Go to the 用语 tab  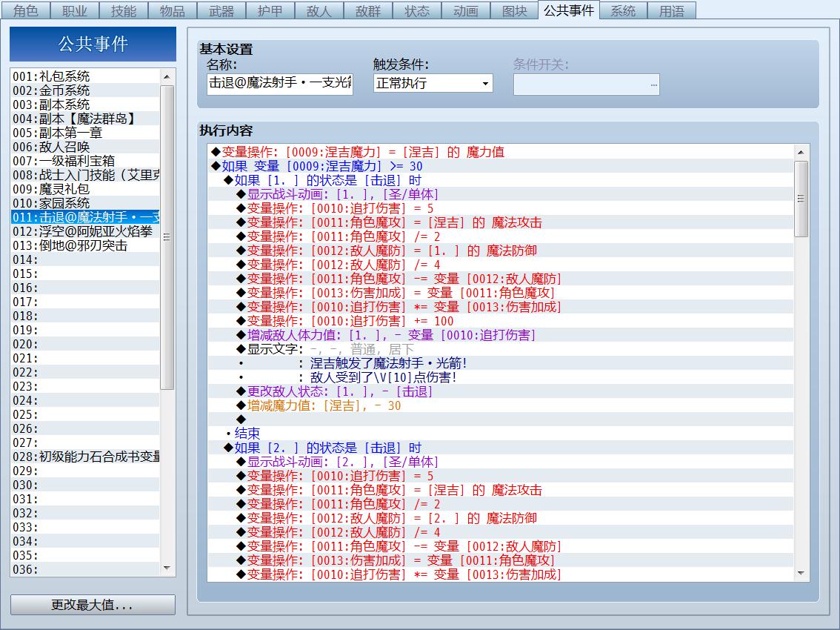tap(672, 10)
